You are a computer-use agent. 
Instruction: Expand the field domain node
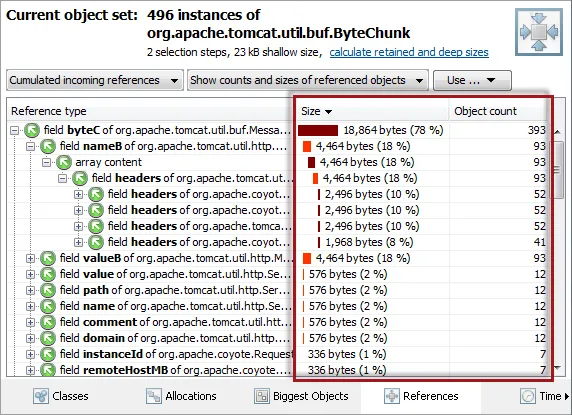coord(31,338)
